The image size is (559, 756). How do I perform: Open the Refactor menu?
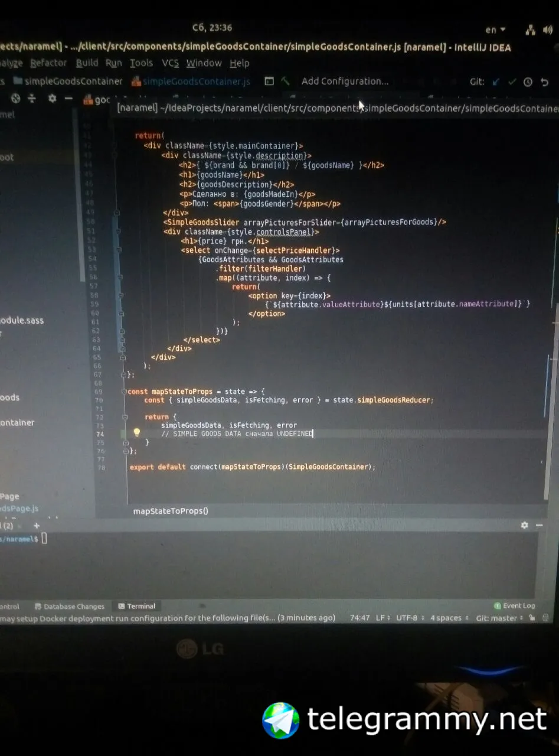(x=48, y=63)
